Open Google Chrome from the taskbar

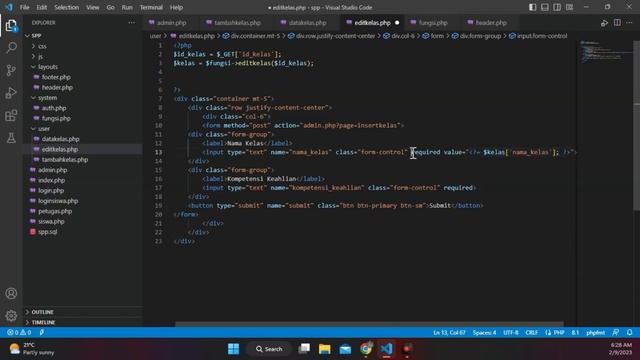pyautogui.click(x=366, y=349)
